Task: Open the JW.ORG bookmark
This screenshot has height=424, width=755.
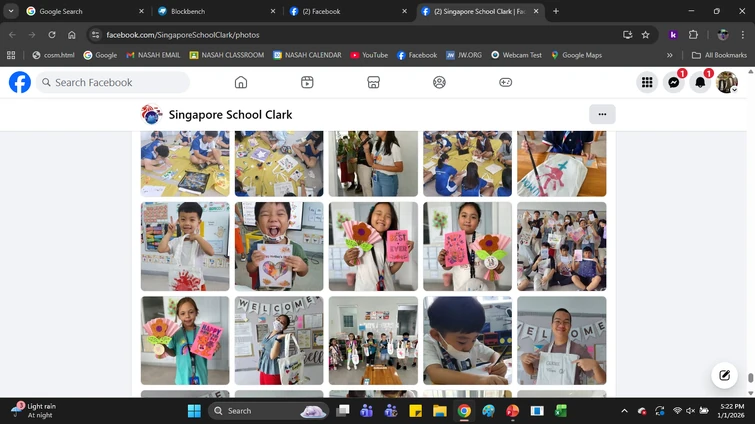Action: click(x=464, y=55)
